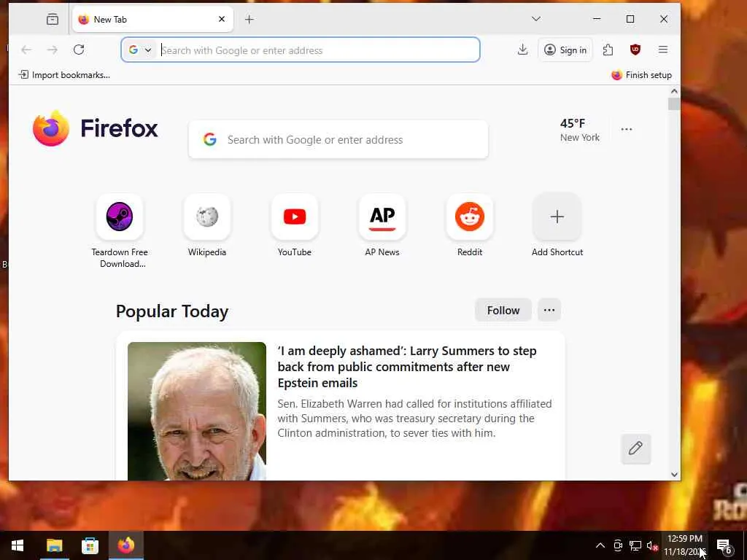This screenshot has height=560, width=747.
Task: Open Larry Summers article headline
Action: pyautogui.click(x=407, y=367)
